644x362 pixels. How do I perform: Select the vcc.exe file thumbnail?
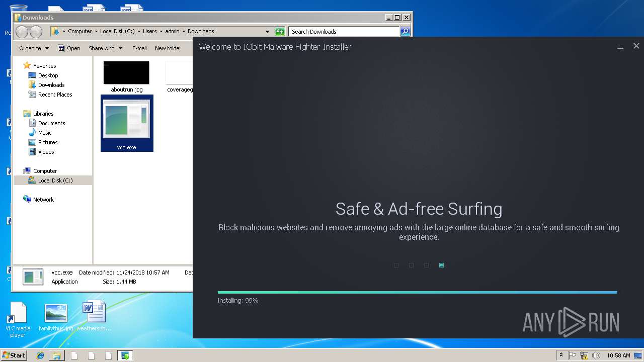[x=127, y=123]
